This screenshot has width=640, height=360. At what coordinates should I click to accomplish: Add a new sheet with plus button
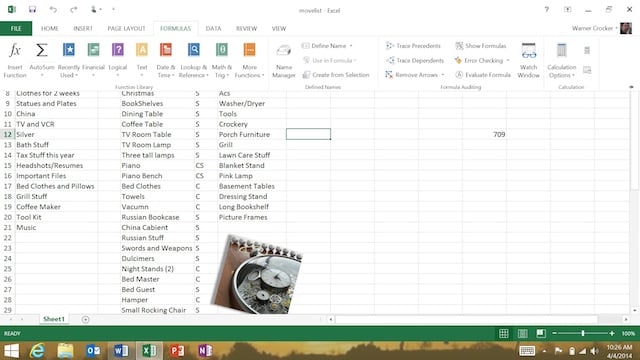(x=85, y=319)
